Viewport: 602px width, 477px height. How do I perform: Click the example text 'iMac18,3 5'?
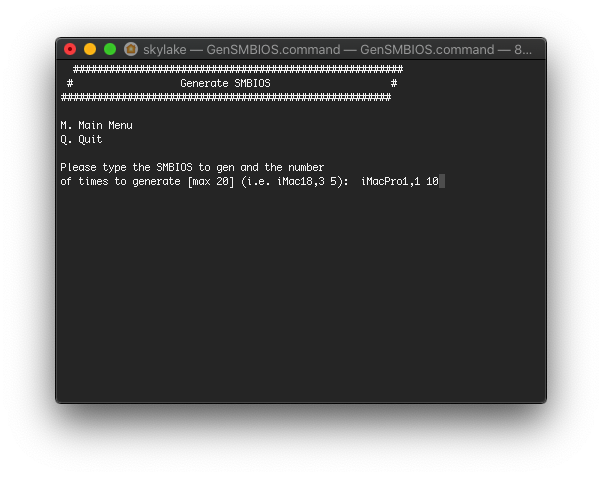(309, 181)
